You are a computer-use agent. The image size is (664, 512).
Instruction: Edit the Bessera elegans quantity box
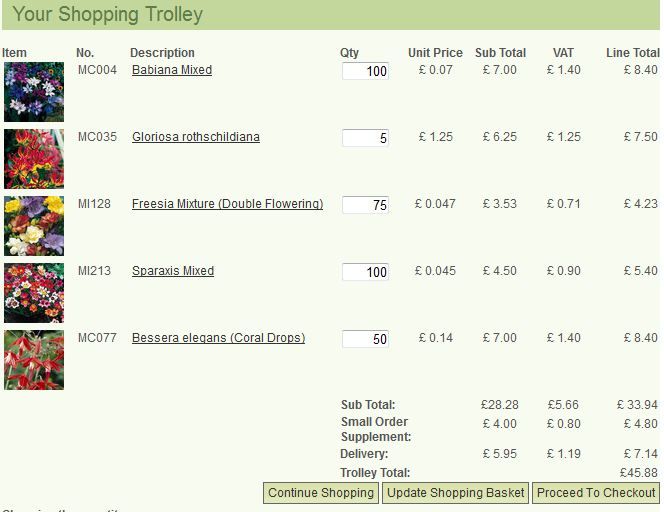tap(365, 339)
